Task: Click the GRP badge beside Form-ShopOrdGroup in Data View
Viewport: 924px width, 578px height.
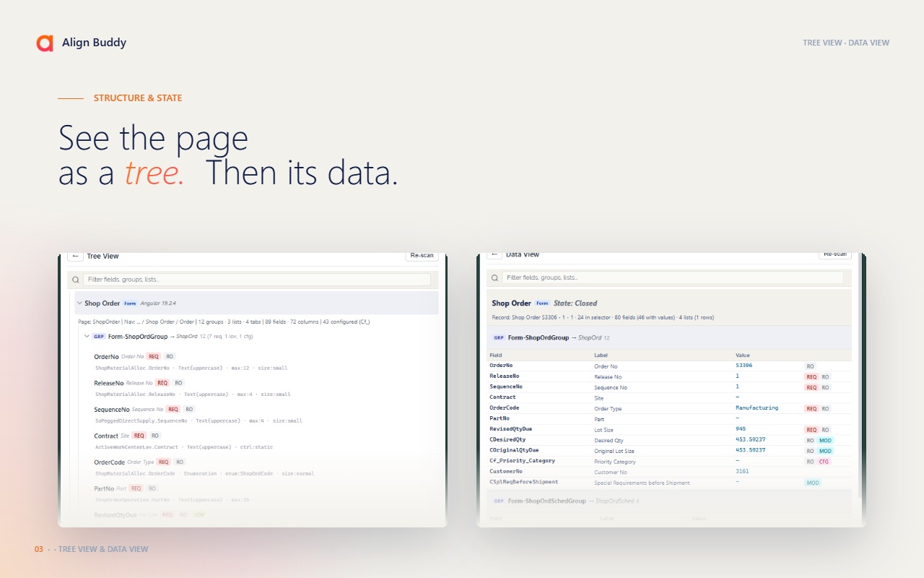Action: click(499, 337)
